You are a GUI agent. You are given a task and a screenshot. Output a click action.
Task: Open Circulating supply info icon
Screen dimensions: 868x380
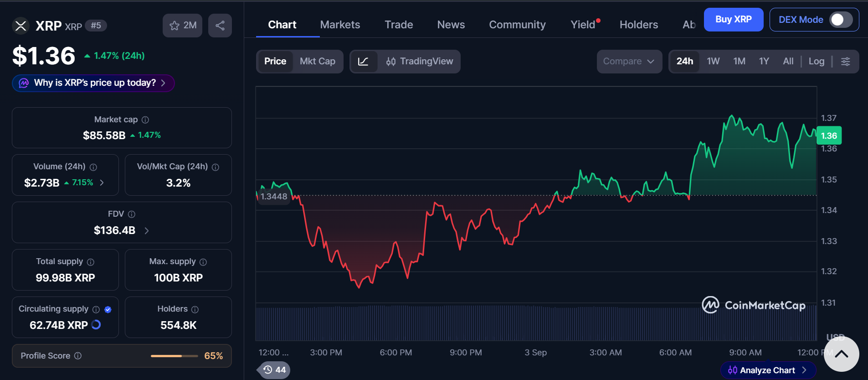[96, 310]
